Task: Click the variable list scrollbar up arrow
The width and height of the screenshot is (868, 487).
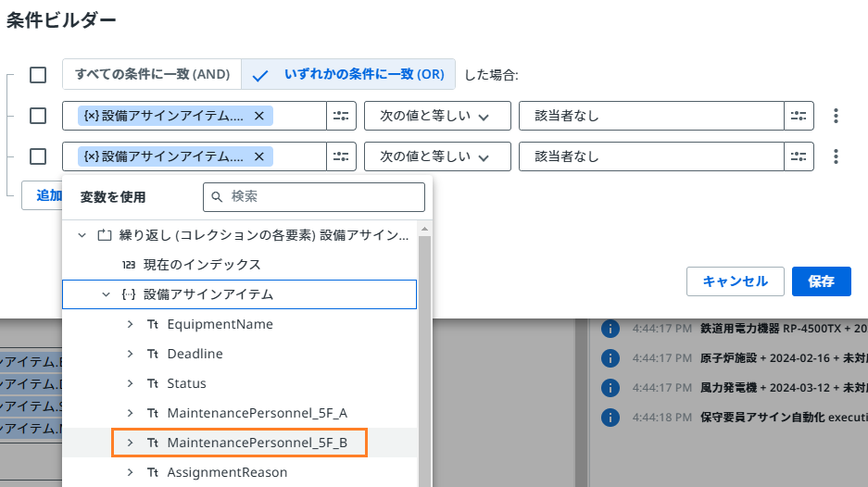Action: tap(424, 229)
